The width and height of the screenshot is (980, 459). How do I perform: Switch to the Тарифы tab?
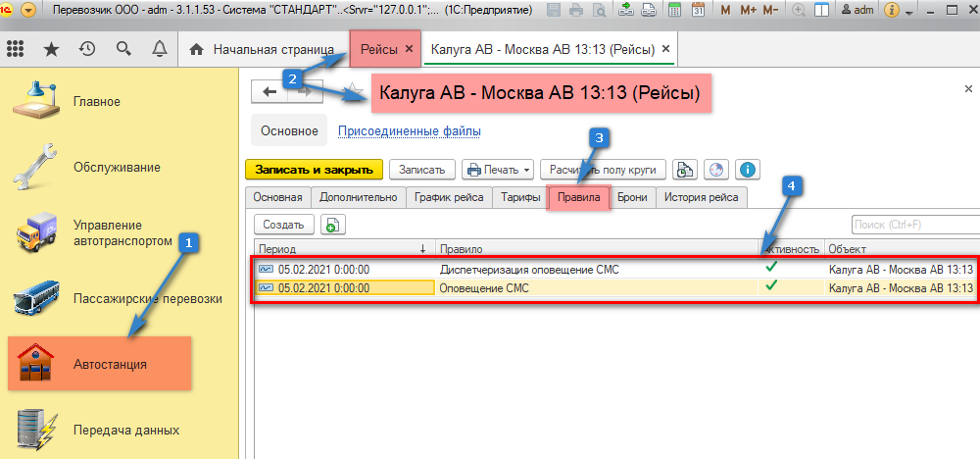518,197
